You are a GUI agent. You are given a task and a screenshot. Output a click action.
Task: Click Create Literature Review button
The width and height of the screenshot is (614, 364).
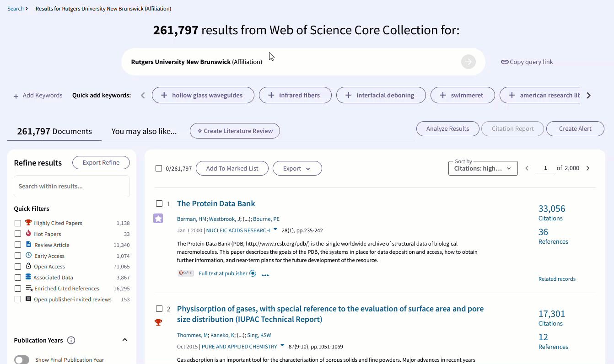(235, 131)
